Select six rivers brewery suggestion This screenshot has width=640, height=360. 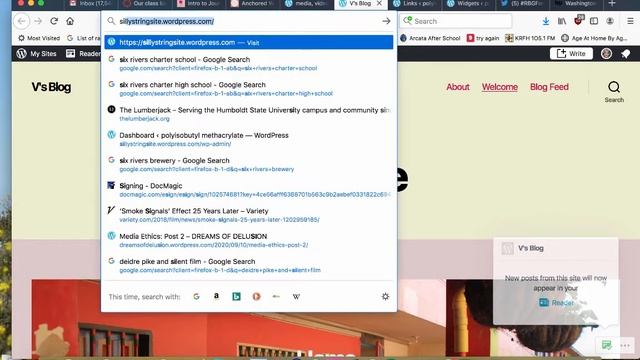pos(249,164)
